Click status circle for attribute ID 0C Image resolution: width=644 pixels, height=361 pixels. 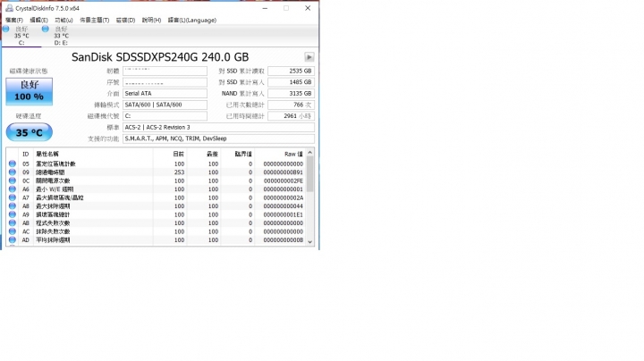pos(13,180)
